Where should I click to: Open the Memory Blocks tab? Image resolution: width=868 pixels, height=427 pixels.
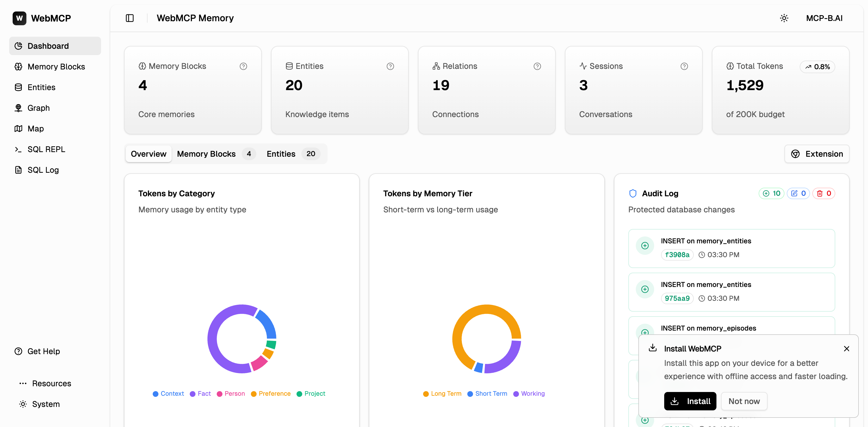[x=206, y=154]
